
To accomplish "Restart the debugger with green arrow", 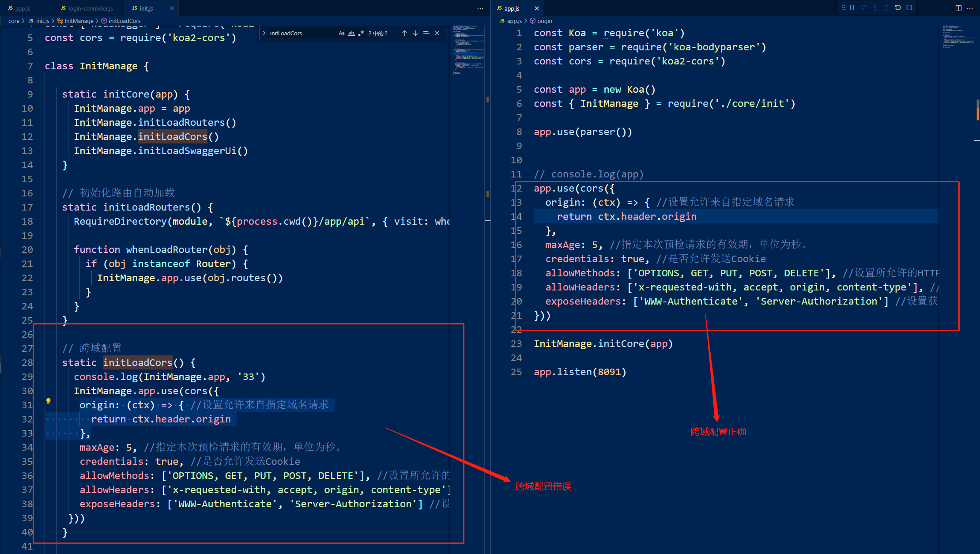I will [897, 8].
